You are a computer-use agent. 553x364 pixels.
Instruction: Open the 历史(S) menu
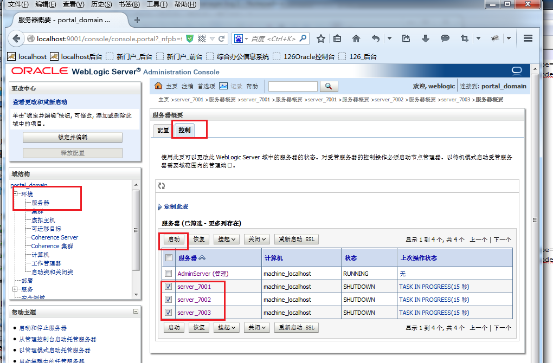pyautogui.click(x=102, y=4)
